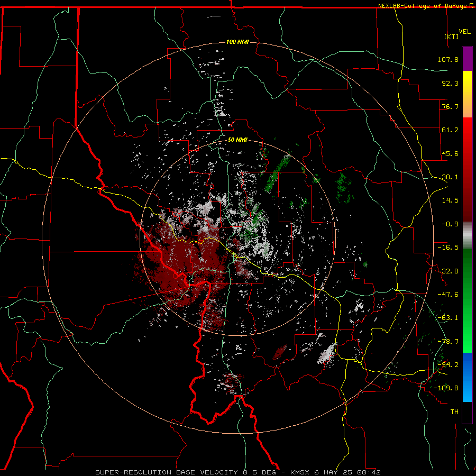The width and height of the screenshot is (476, 476).
Task: Click the -109.8 velocity scale value
Action: click(x=446, y=388)
